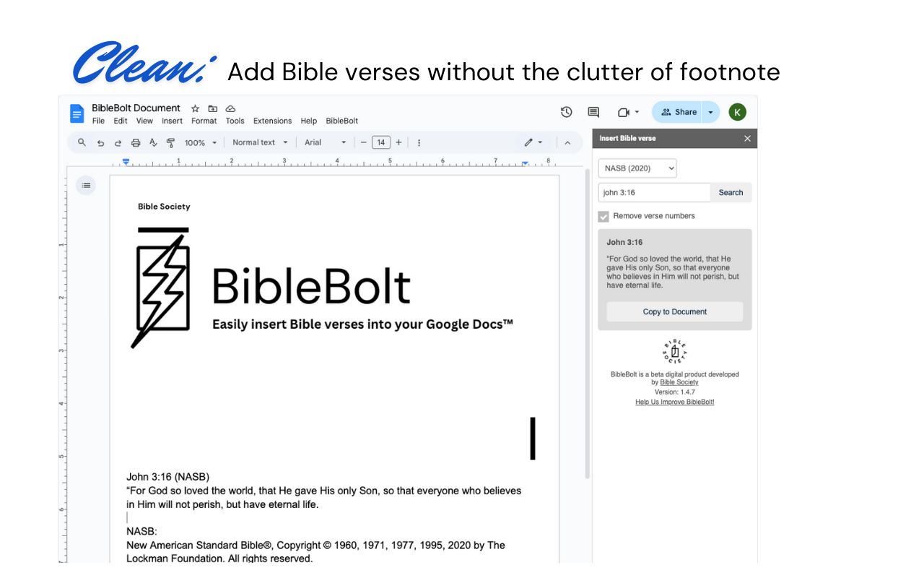Open the Insert menu
This screenshot has height=578, width=924.
pos(172,121)
